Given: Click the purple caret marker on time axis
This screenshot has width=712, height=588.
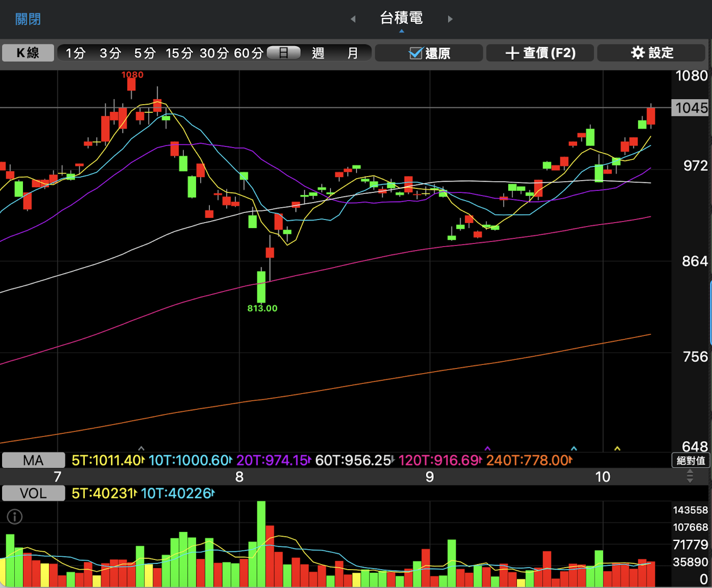Looking at the screenshot, I should [487, 449].
